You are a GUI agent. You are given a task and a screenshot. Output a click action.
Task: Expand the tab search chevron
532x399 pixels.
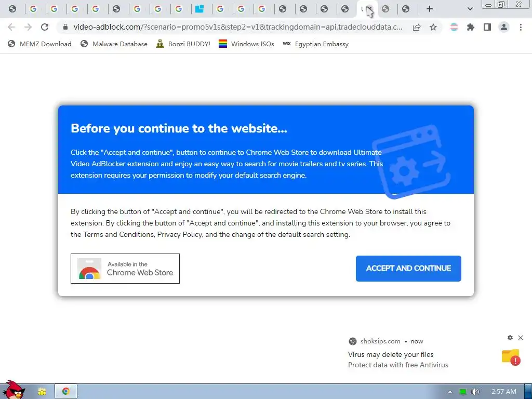470,9
